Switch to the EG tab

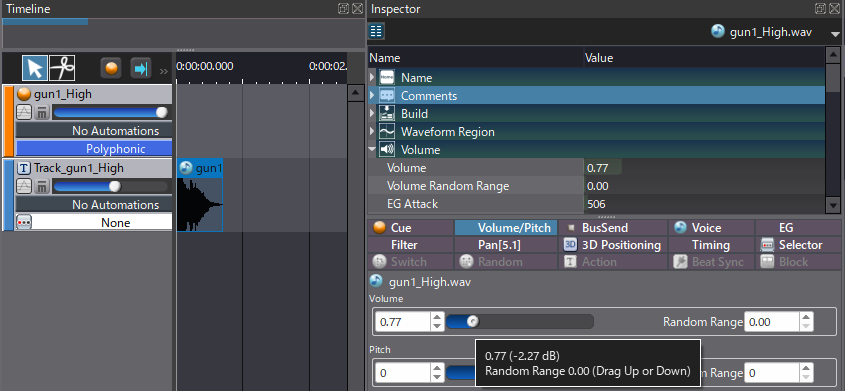(799, 228)
